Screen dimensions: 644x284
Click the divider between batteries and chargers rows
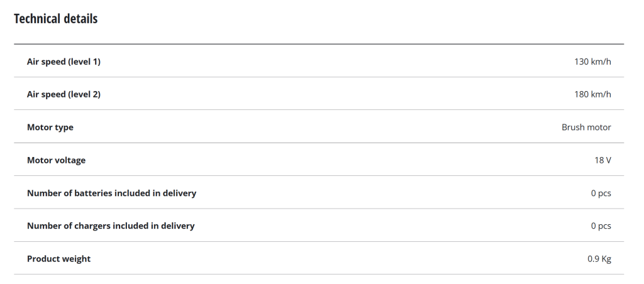click(319, 209)
